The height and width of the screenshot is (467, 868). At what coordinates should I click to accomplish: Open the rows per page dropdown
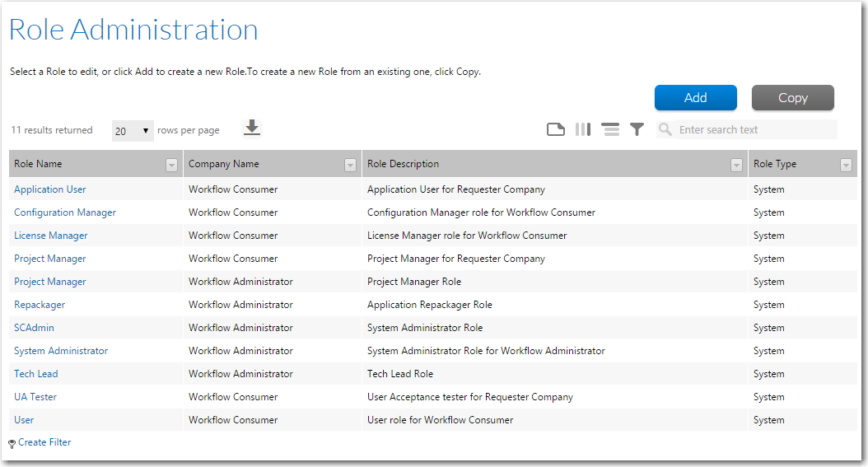133,130
